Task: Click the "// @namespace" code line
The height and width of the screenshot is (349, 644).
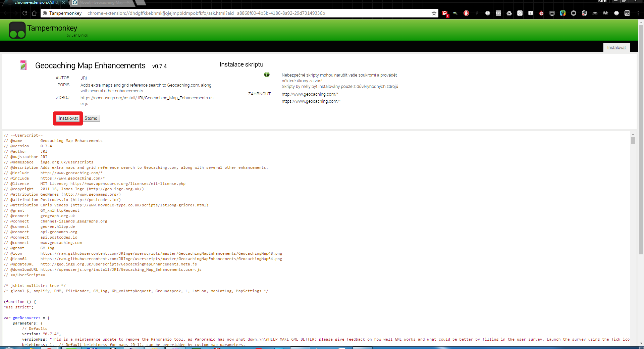Action: click(x=49, y=162)
